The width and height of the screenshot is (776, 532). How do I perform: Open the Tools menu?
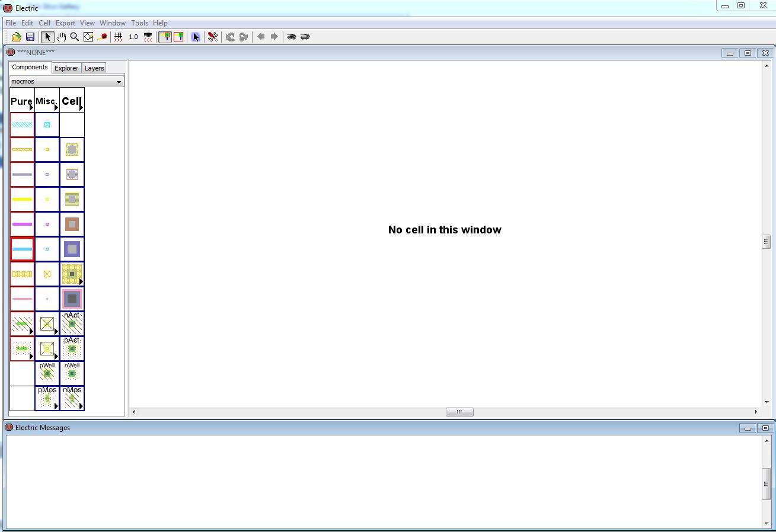click(x=140, y=23)
